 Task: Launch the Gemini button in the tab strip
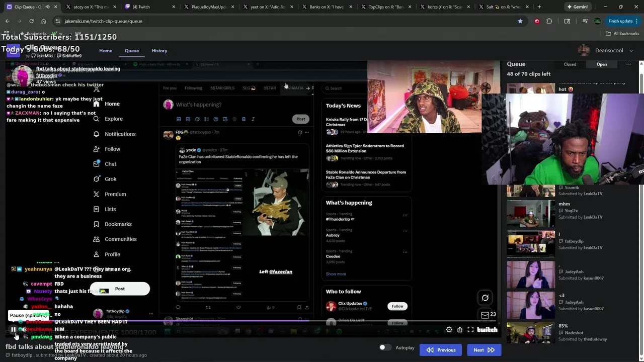[x=577, y=7]
